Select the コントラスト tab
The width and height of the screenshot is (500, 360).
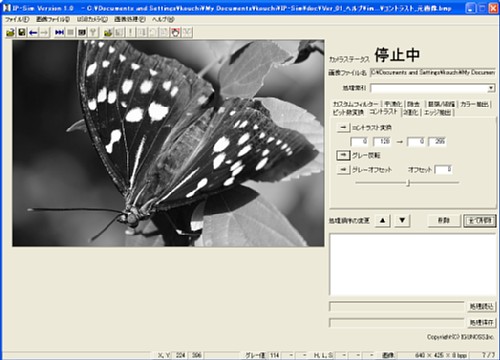(383, 112)
